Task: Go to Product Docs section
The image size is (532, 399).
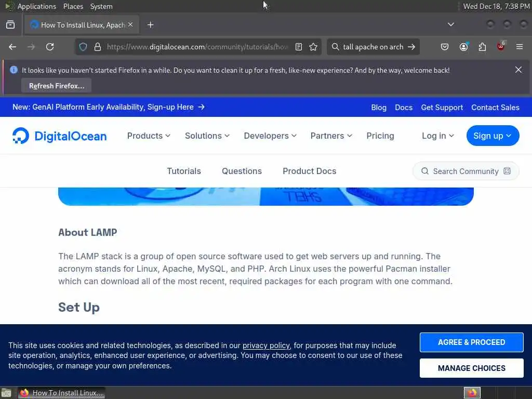Action: coord(310,171)
